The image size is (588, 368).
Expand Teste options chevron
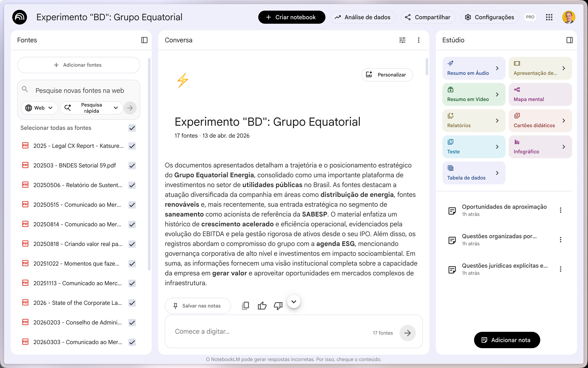pyautogui.click(x=497, y=147)
